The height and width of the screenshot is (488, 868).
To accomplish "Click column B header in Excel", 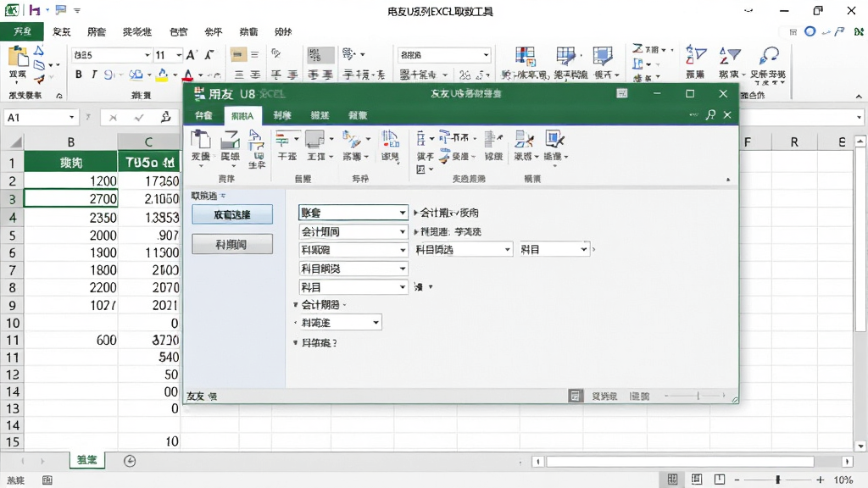I will [x=71, y=142].
